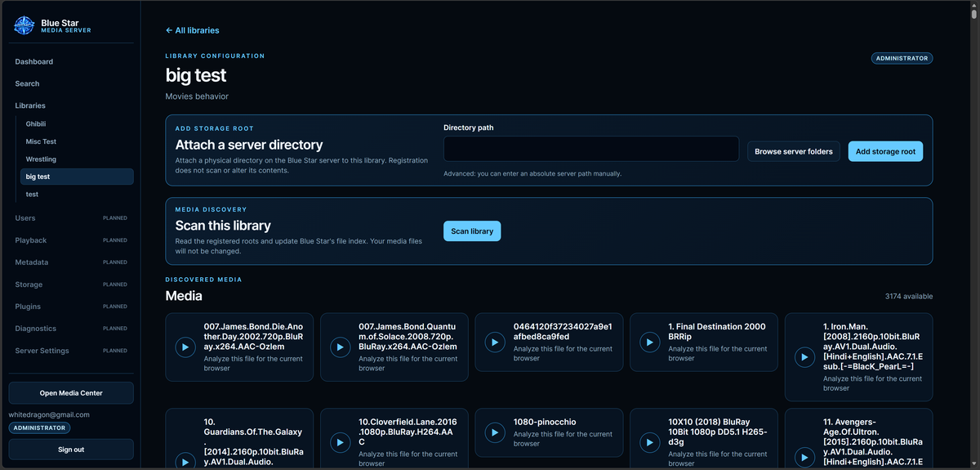Screen dimensions: 980x470
Task: Open the Dashboard page
Action: tap(33, 61)
